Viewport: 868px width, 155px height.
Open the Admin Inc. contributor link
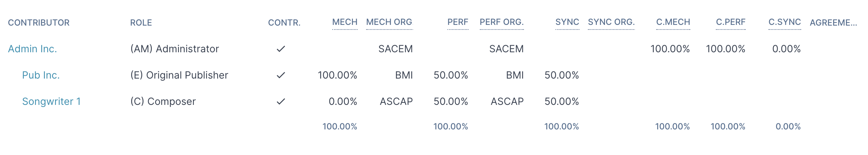[32, 49]
